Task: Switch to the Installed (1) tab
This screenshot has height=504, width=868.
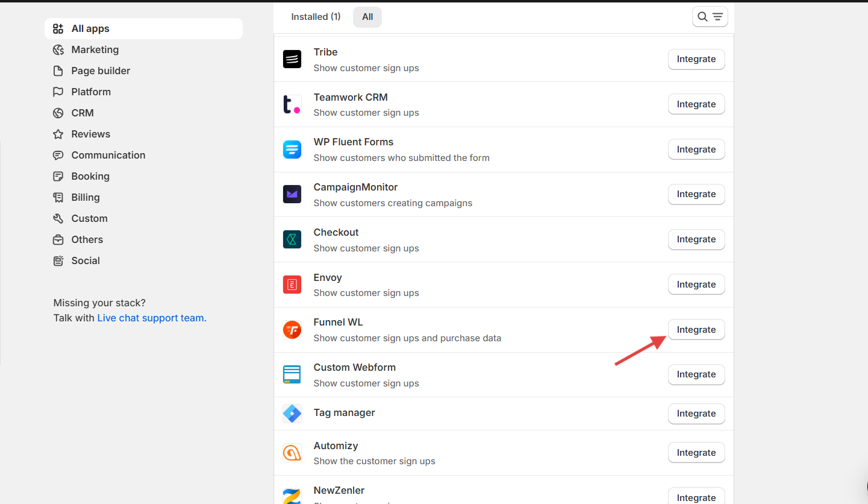Action: 316,17
